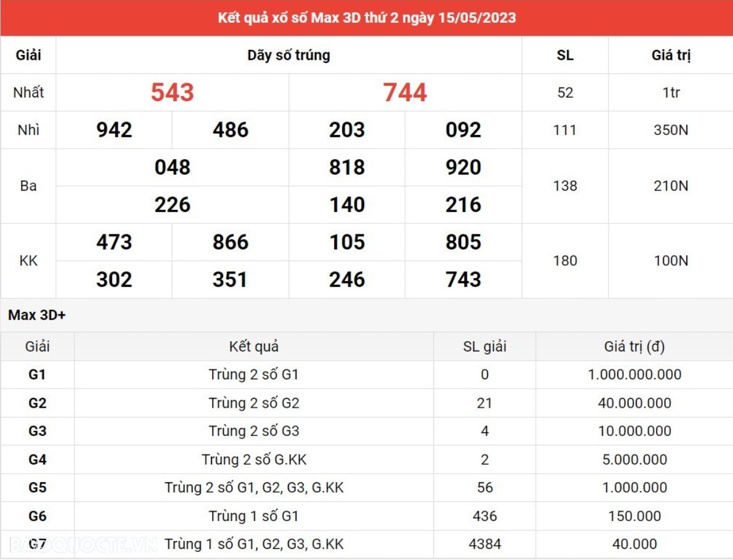
Task: Click the Max 3D+ section heading
Action: point(37,315)
